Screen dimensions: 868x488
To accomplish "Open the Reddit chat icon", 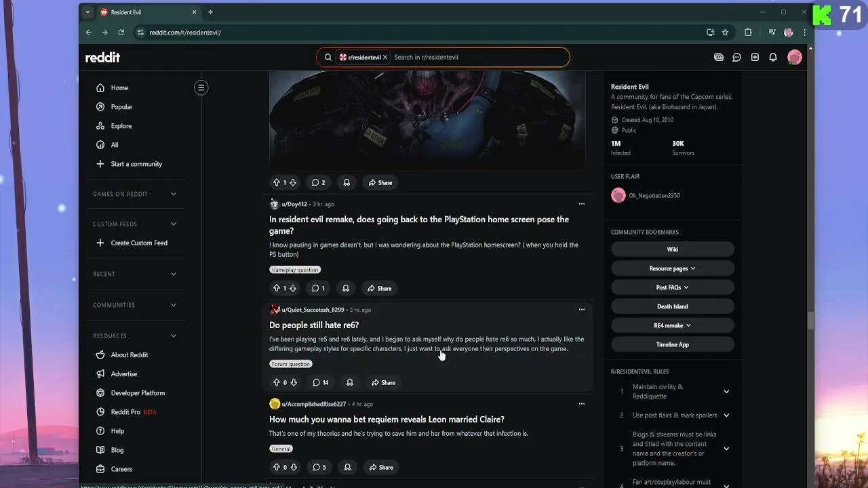I will [x=736, y=58].
